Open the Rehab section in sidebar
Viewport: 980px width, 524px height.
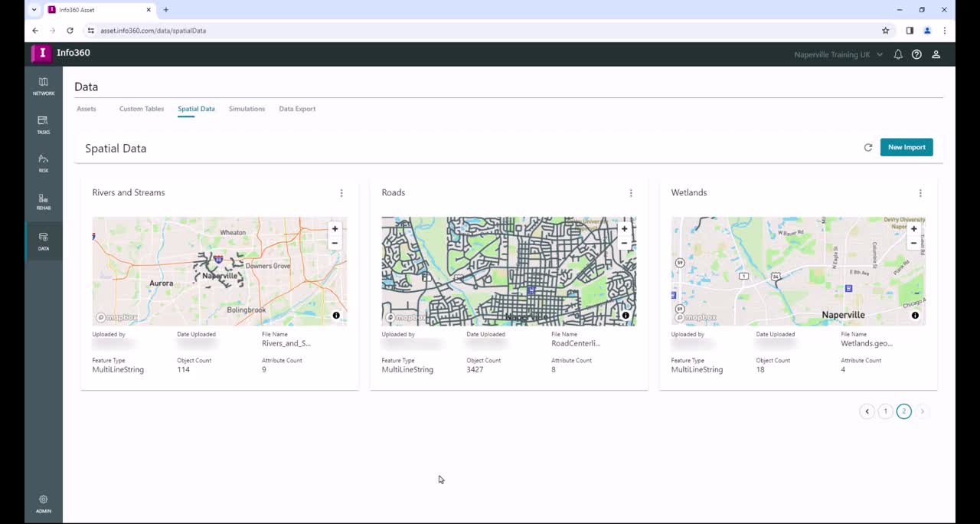pos(44,201)
